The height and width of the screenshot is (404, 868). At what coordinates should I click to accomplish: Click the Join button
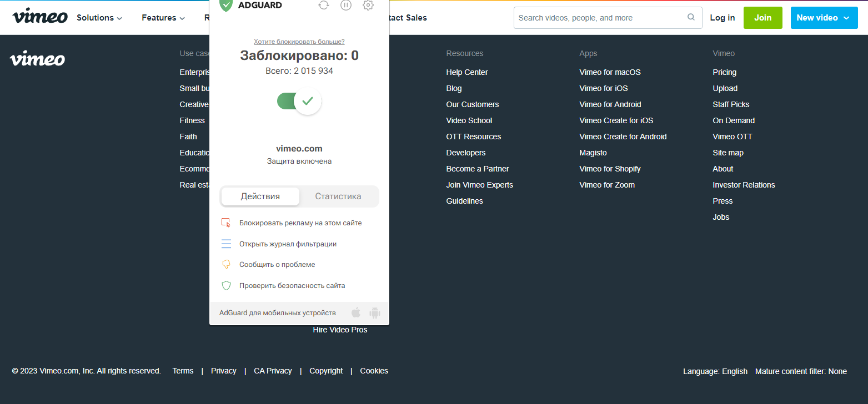coord(762,17)
